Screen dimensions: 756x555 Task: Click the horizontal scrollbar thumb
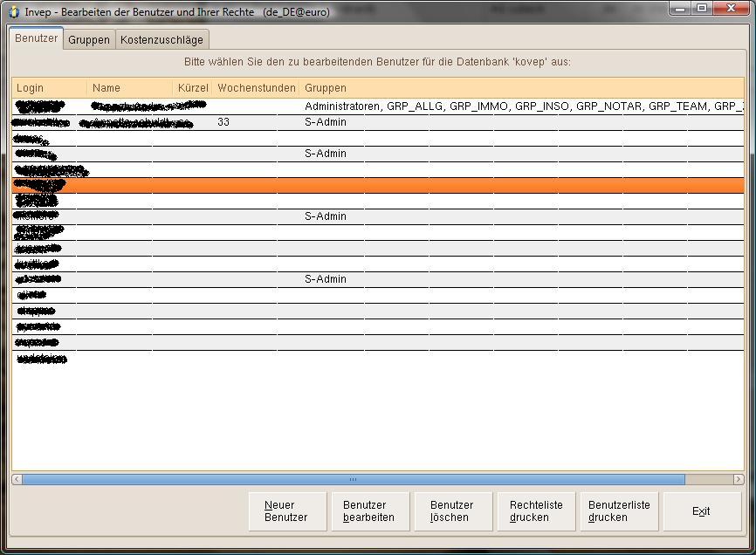tap(354, 479)
